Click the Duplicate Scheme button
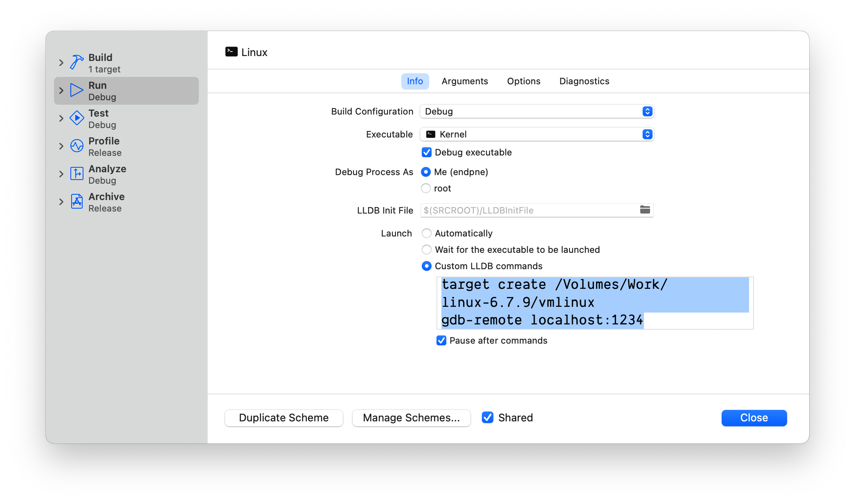 pyautogui.click(x=283, y=418)
